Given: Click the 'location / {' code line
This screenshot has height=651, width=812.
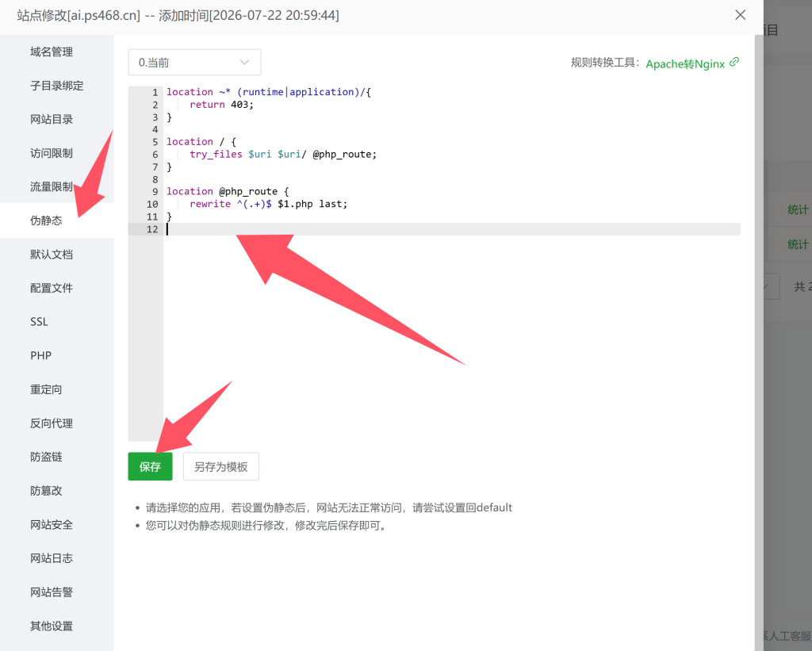Looking at the screenshot, I should tap(201, 142).
